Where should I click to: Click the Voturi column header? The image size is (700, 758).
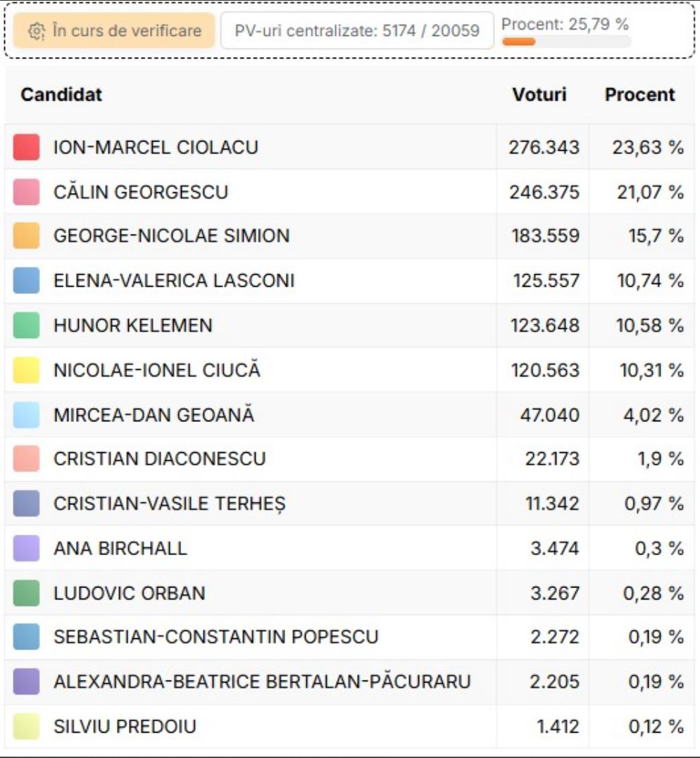[539, 94]
